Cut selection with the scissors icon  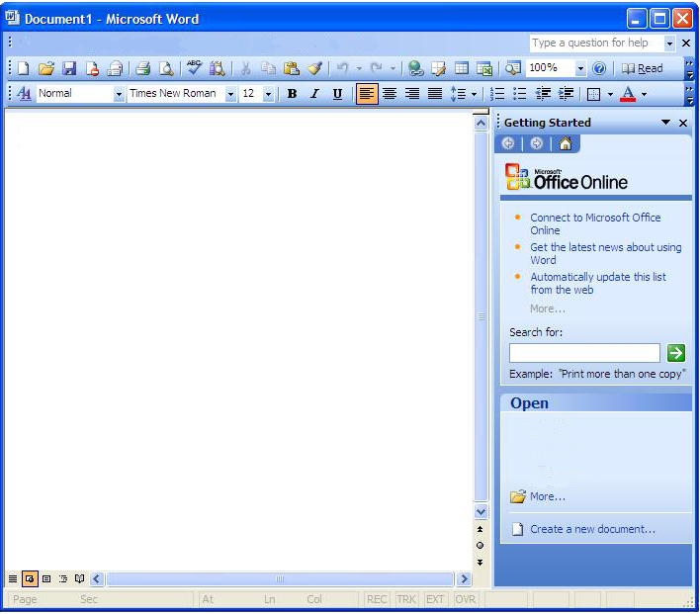click(x=245, y=68)
